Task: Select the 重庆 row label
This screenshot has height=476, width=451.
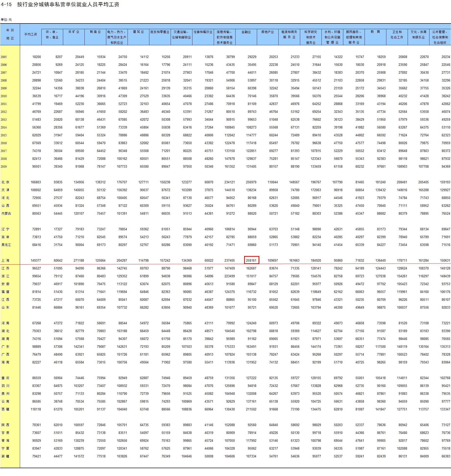Action: (x=5, y=378)
